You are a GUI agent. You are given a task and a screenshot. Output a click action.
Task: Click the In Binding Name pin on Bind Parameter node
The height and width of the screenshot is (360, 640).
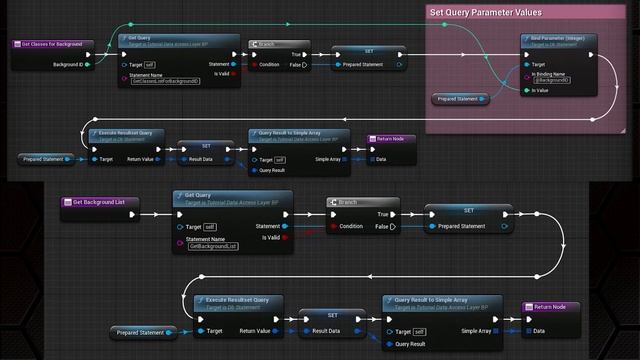click(x=527, y=77)
